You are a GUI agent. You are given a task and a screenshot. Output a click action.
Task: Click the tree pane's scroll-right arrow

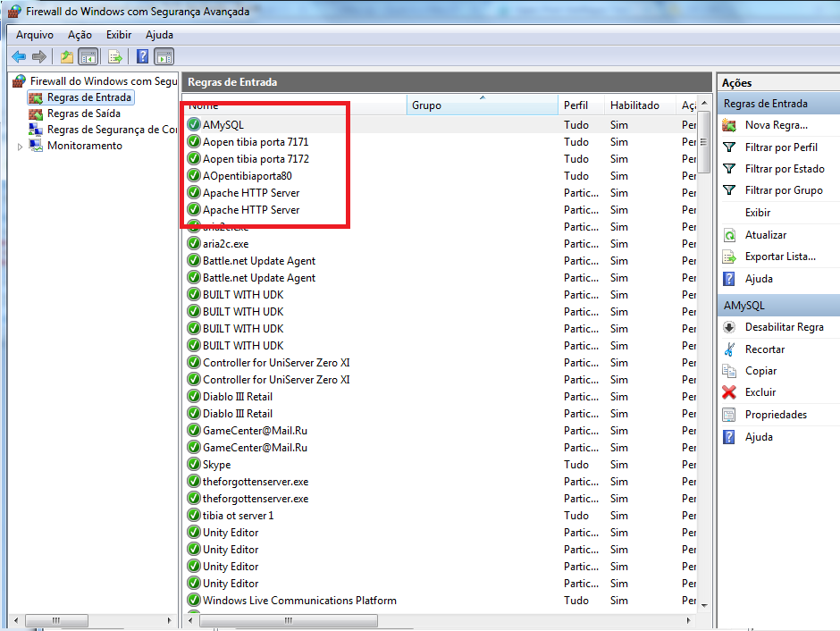tap(169, 620)
